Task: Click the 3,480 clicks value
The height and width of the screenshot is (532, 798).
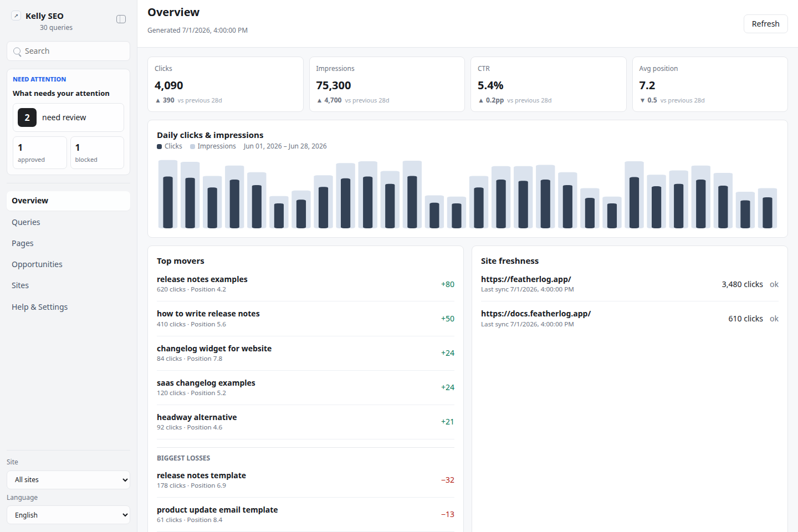Action: (x=742, y=284)
